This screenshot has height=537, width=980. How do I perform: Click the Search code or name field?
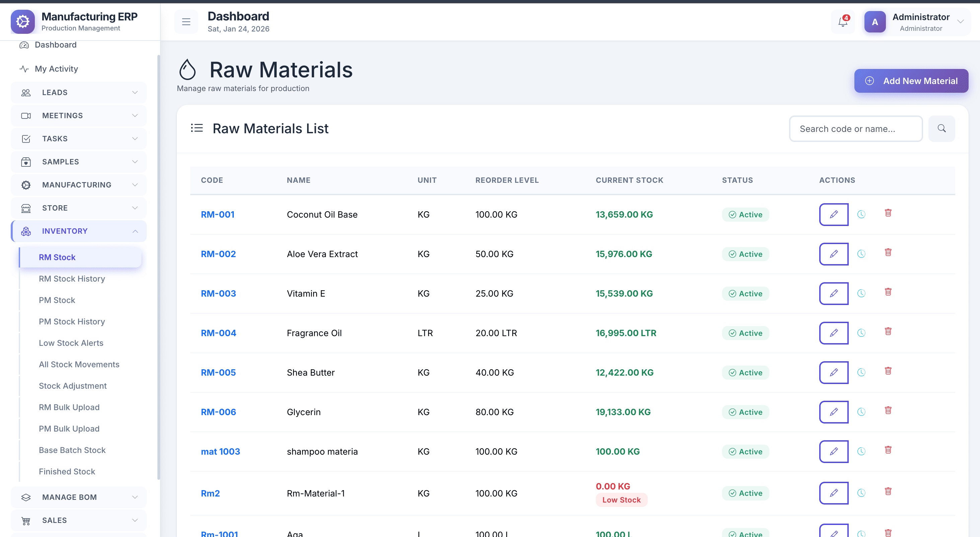[x=856, y=129]
